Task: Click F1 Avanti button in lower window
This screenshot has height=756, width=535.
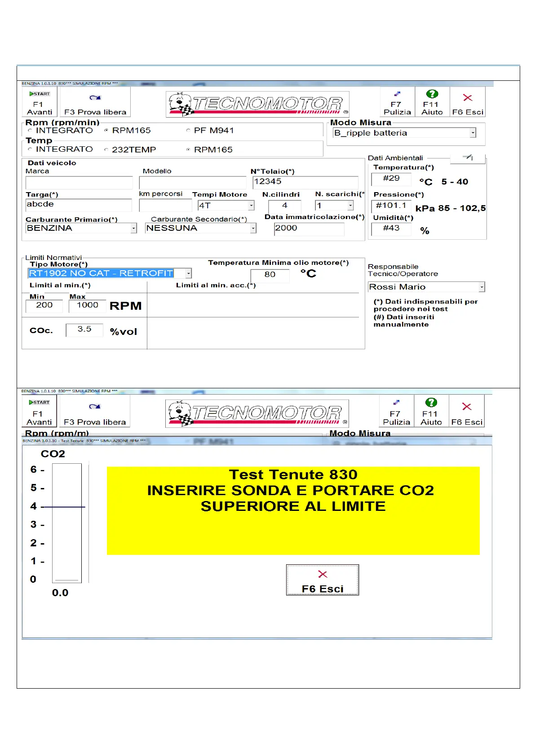Action: click(39, 411)
